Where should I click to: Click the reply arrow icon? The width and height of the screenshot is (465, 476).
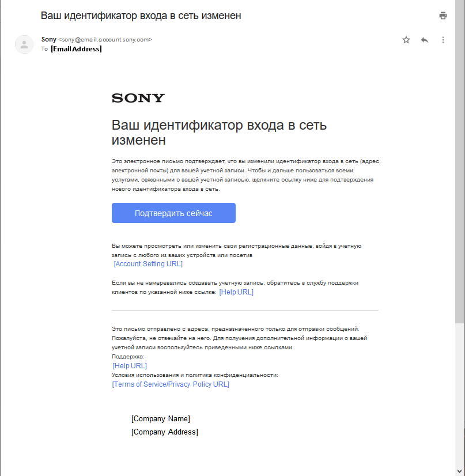click(x=425, y=40)
